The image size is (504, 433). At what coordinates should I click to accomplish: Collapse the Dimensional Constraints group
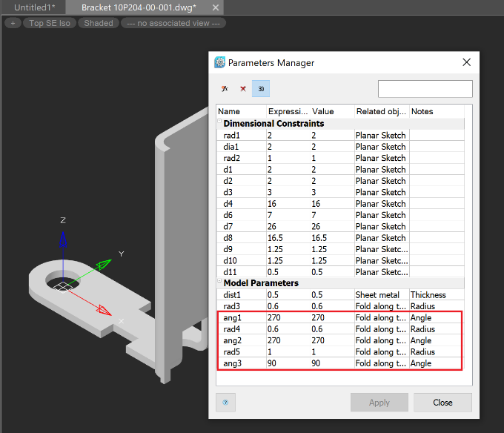click(x=219, y=124)
